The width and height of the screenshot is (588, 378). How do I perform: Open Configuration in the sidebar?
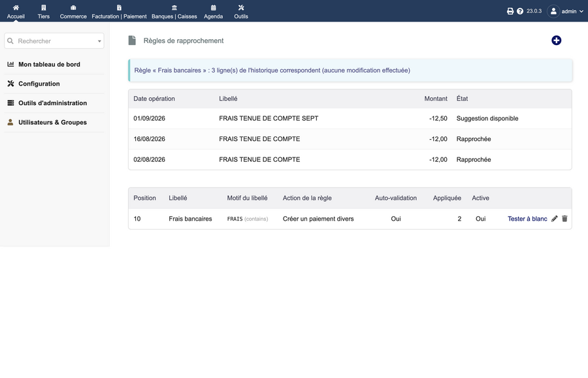point(39,84)
